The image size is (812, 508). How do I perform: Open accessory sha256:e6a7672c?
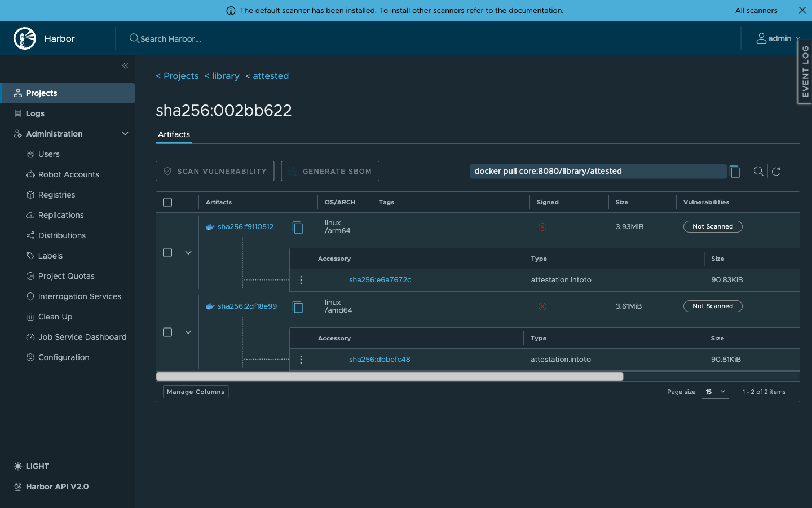tap(380, 280)
